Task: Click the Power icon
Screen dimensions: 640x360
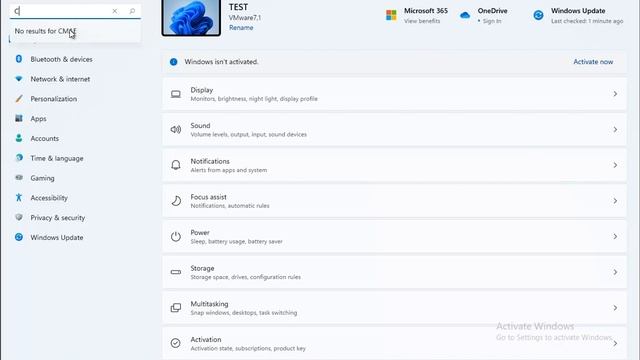Action: pyautogui.click(x=176, y=236)
